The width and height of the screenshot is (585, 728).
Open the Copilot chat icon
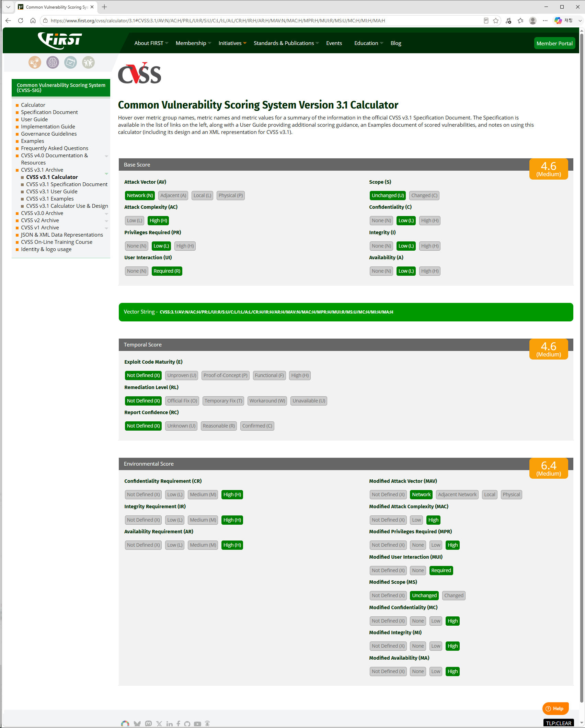point(558,21)
